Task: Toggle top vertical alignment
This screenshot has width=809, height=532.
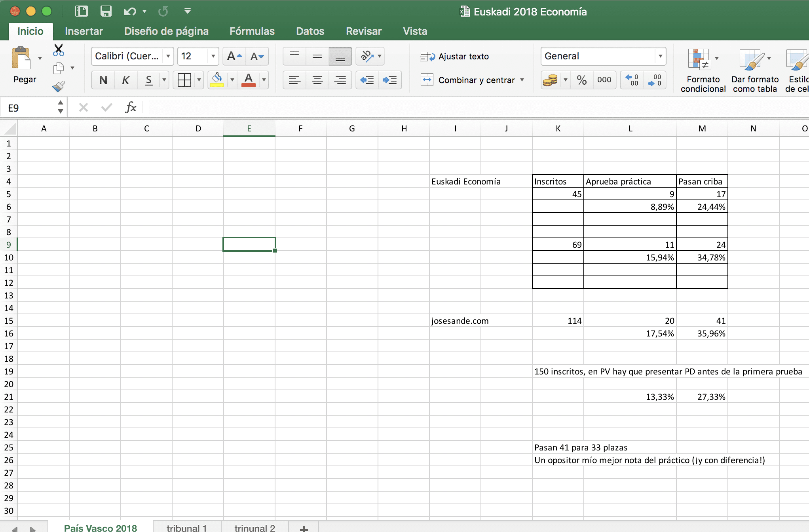Action: click(x=294, y=56)
